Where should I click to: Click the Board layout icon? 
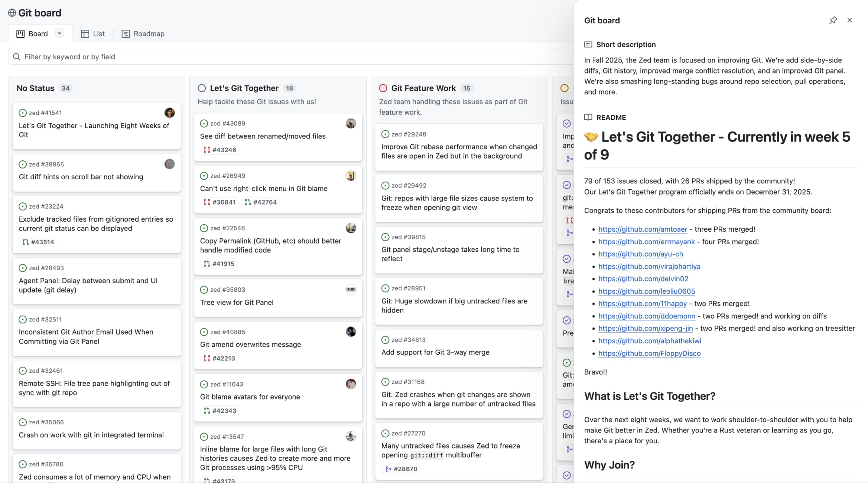(20, 33)
